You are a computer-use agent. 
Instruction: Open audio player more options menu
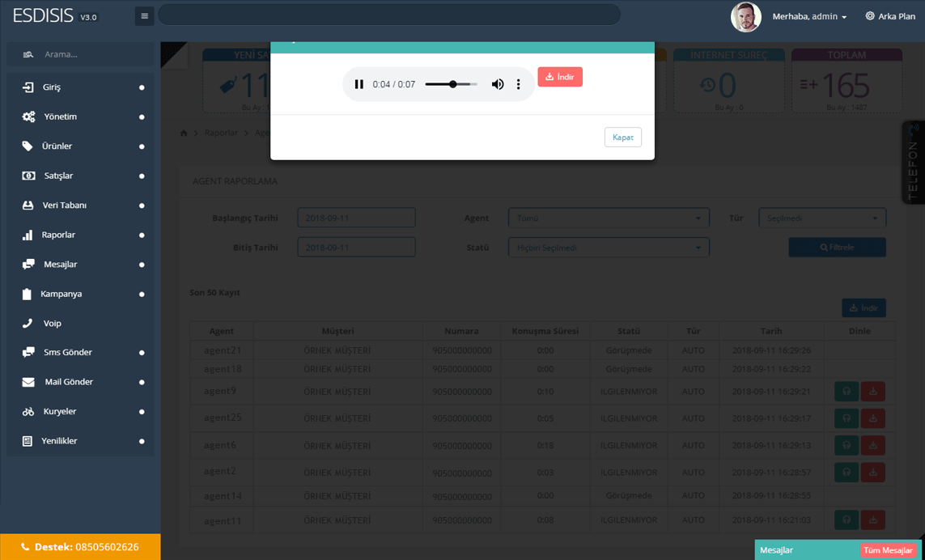519,84
